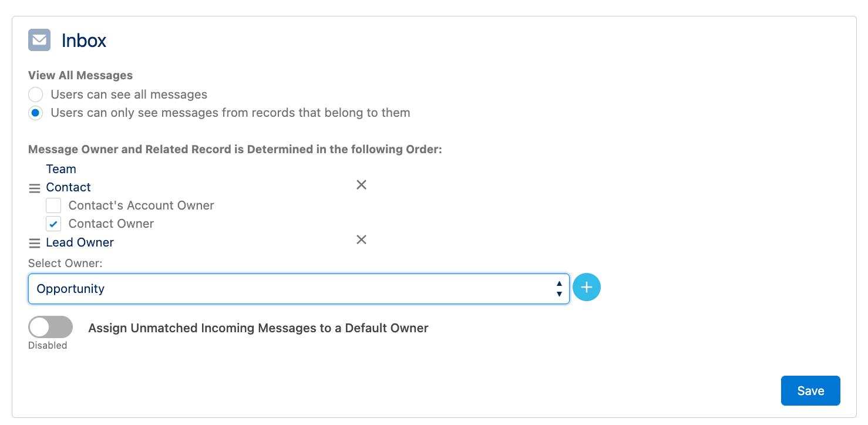Image resolution: width=868 pixels, height=425 pixels.
Task: Click the dropdown arrows on the Opportunity select
Action: click(559, 289)
